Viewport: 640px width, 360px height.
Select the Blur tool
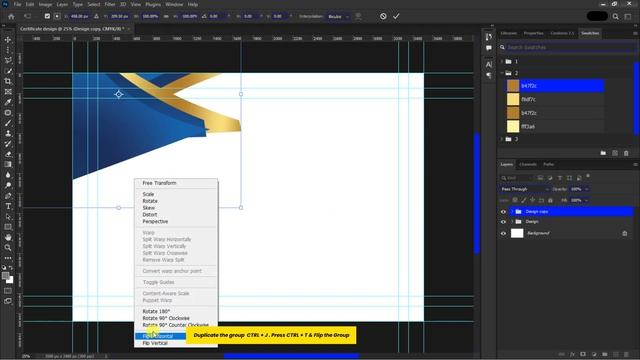(x=8, y=175)
